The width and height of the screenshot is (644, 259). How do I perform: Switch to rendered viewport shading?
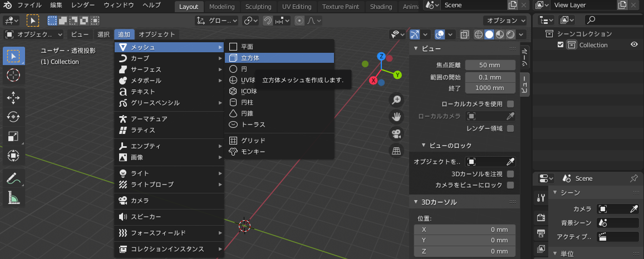tap(510, 34)
